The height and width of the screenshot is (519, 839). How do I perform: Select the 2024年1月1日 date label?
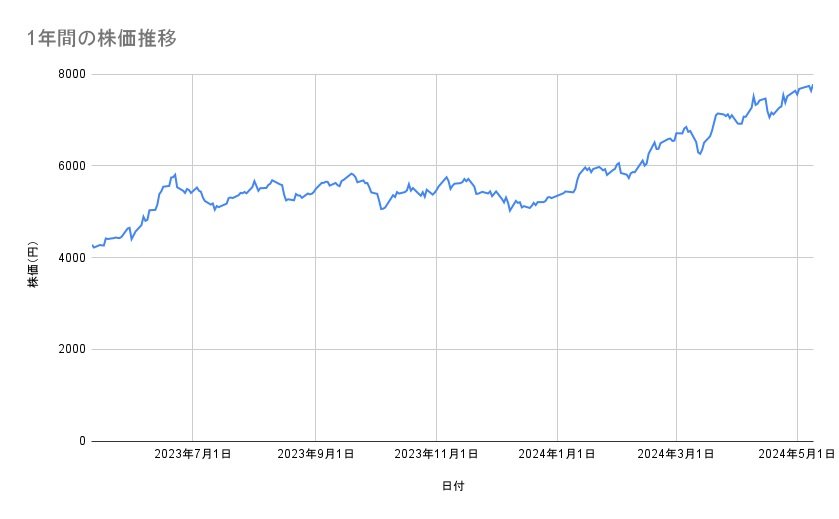557,455
